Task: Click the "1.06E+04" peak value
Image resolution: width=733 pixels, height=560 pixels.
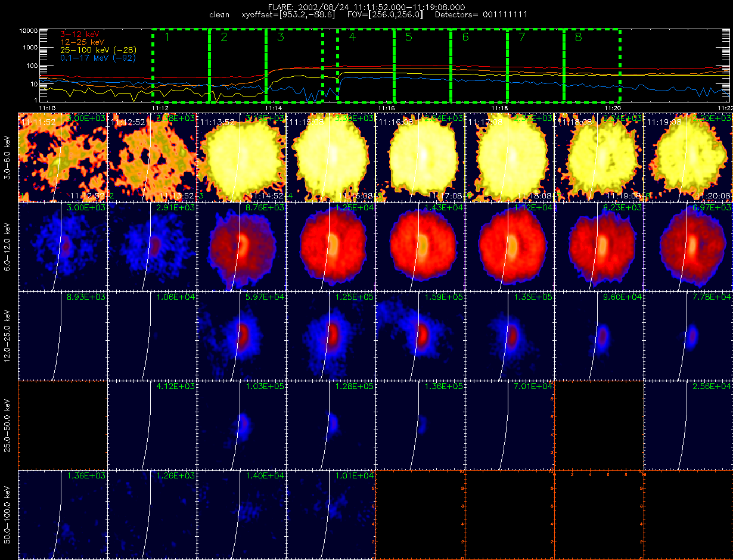Action: [x=176, y=297]
